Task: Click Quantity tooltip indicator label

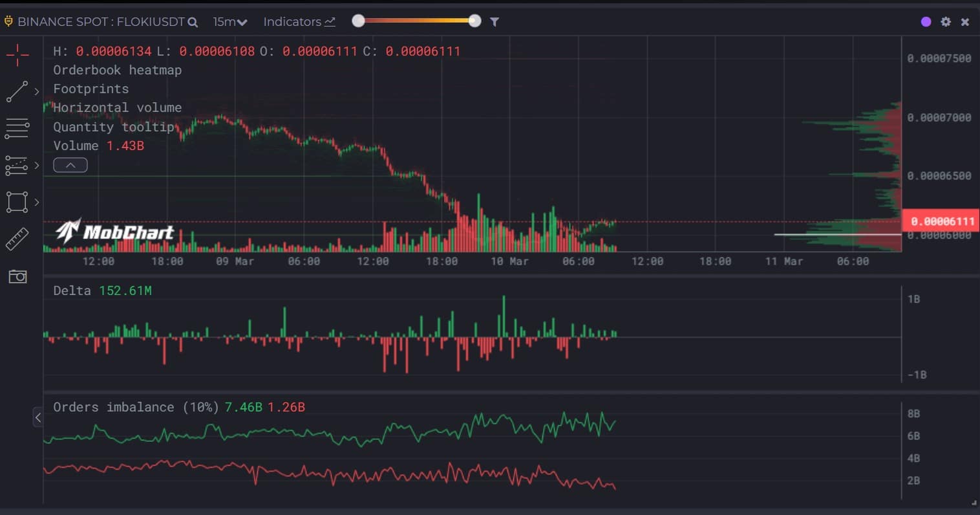Action: click(113, 127)
